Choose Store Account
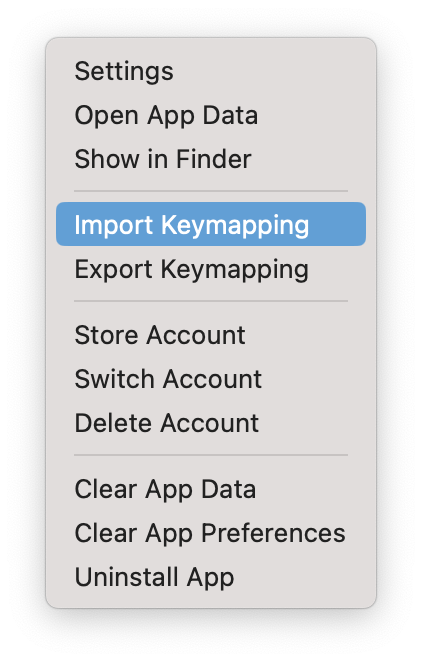Image resolution: width=422 pixels, height=662 pixels. coord(211,335)
